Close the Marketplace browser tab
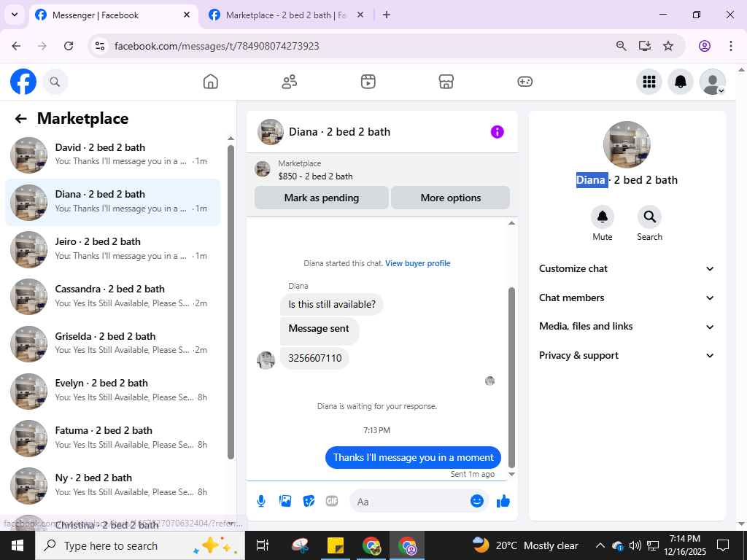Viewport: 747px width, 560px height. click(360, 15)
